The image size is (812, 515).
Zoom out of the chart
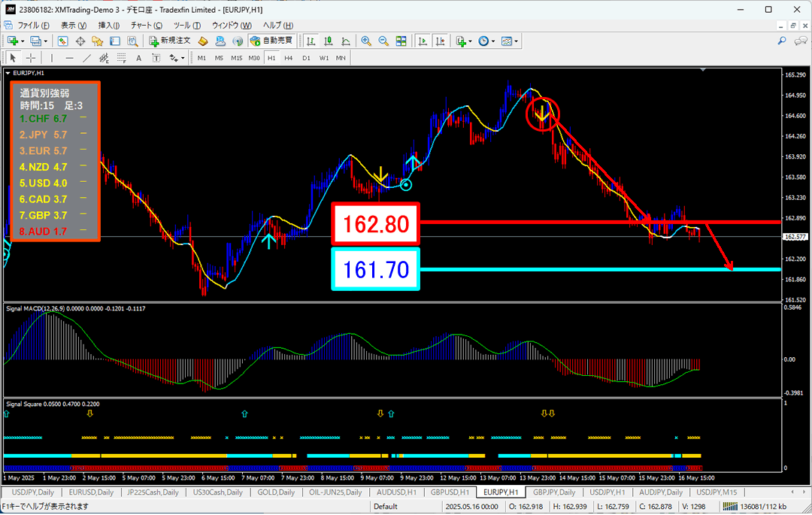coord(383,41)
